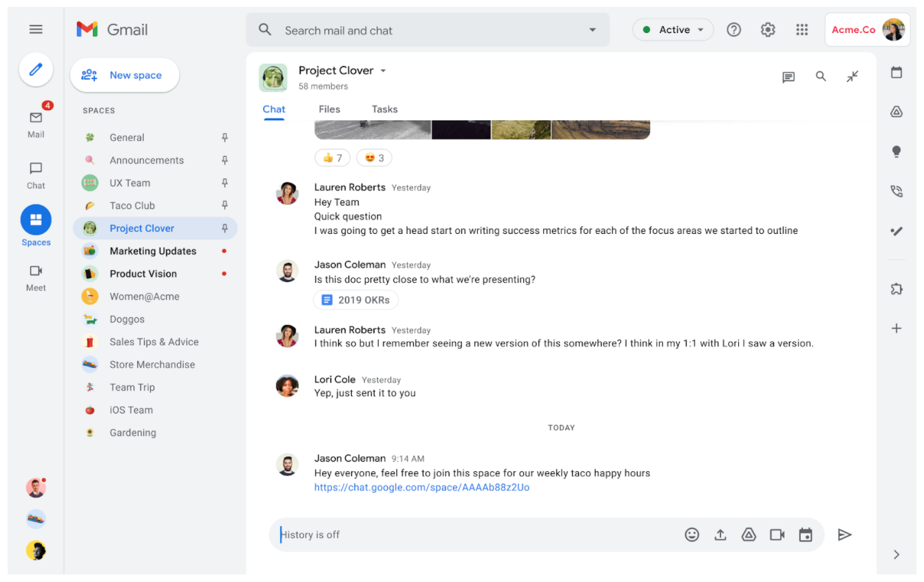Attach a file from Google Drive in compose bar
924x582 pixels.
click(748, 534)
